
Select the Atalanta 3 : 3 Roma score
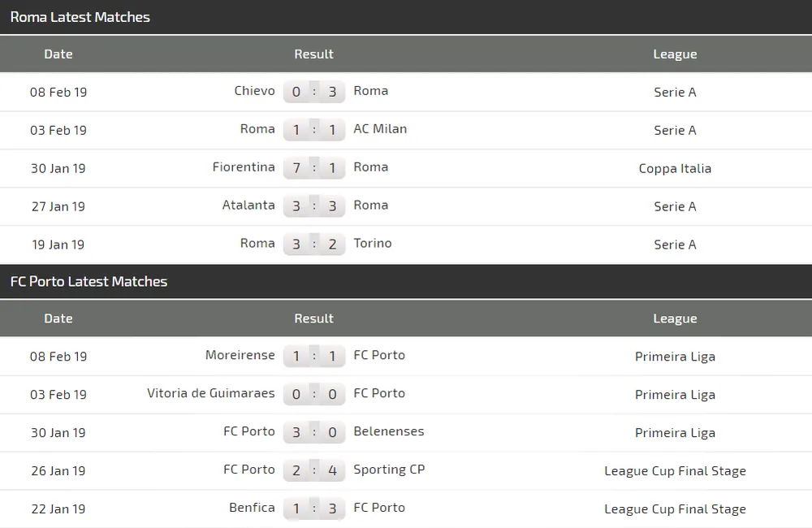[314, 206]
